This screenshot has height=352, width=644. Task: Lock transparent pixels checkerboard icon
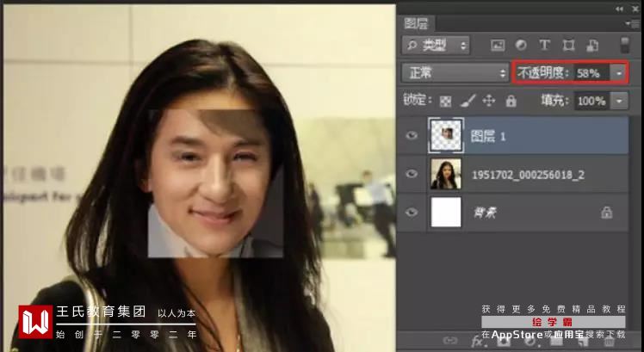click(445, 101)
